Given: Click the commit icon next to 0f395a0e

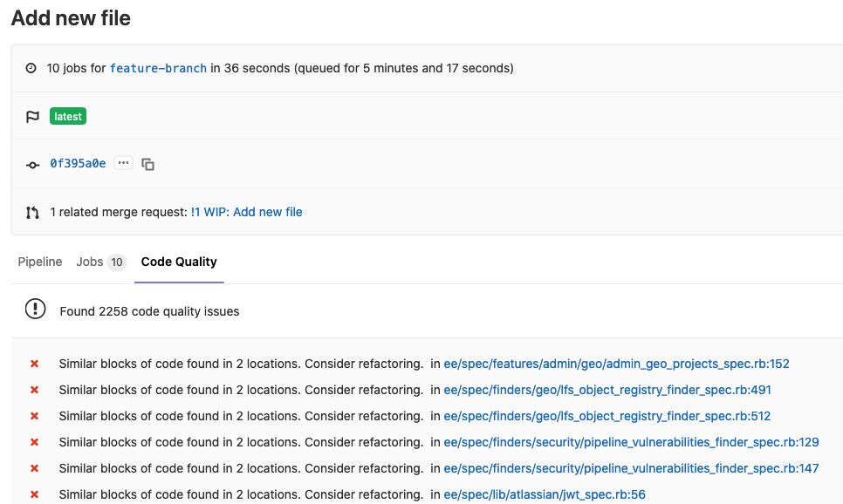Looking at the screenshot, I should pos(33,164).
